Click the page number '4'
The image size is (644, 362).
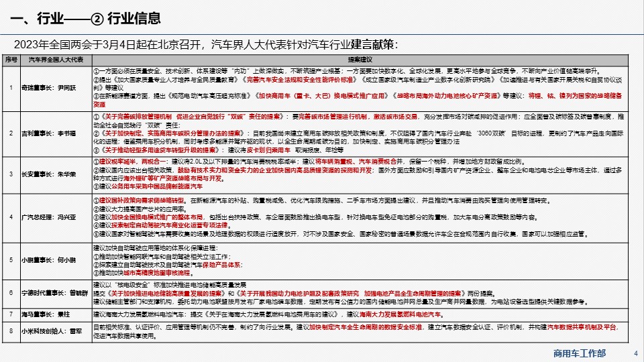tap(636, 353)
